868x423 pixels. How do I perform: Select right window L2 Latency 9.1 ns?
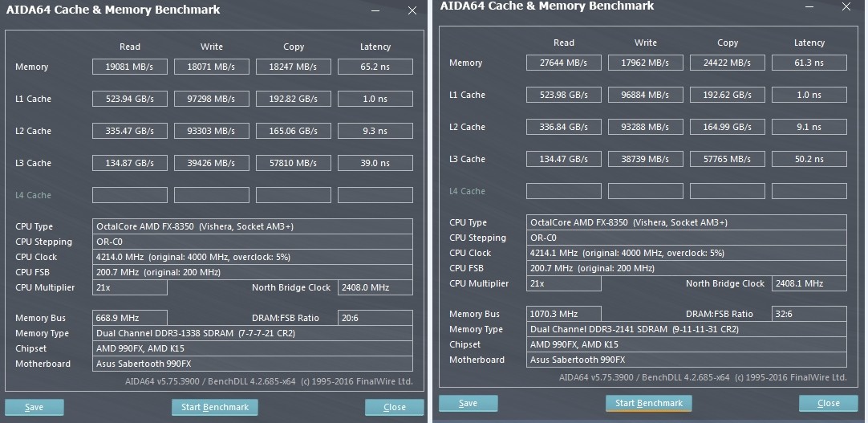coord(809,127)
